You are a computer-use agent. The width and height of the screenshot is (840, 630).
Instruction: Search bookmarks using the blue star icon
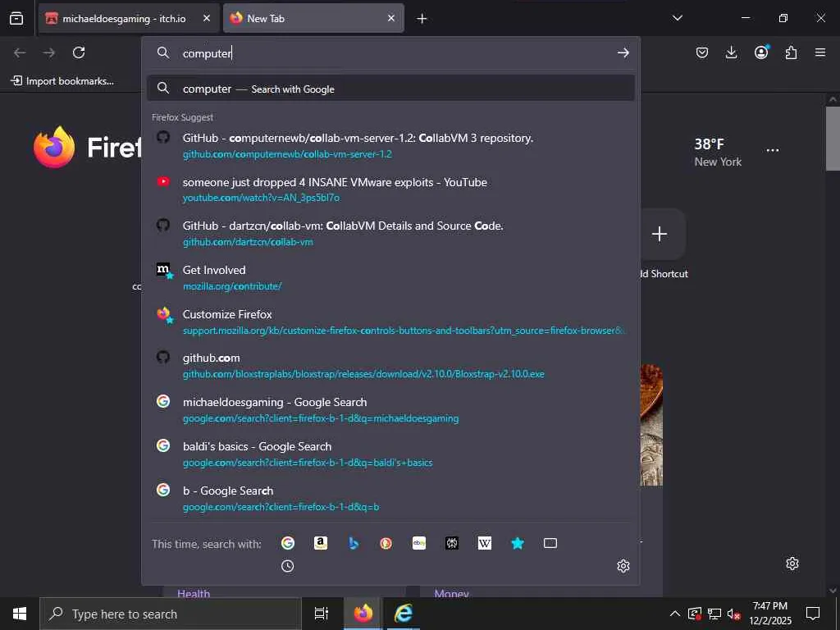tap(518, 543)
